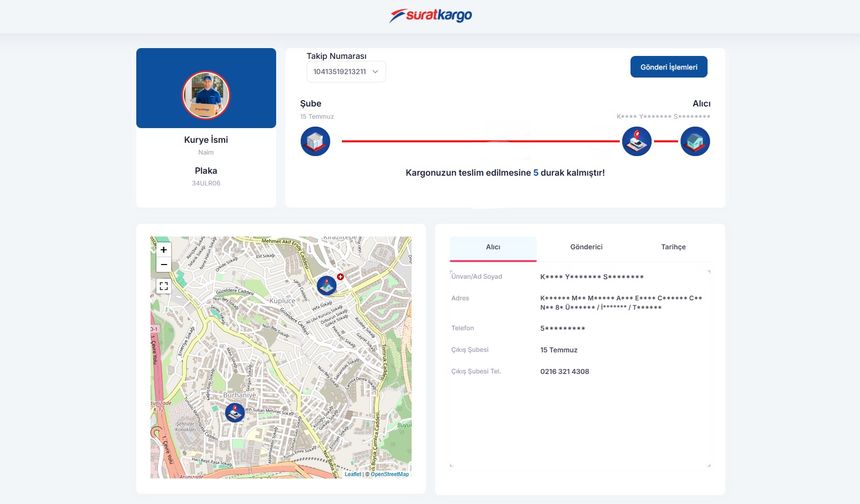The width and height of the screenshot is (860, 504).
Task: Zoom in on the map
Action: tap(163, 250)
